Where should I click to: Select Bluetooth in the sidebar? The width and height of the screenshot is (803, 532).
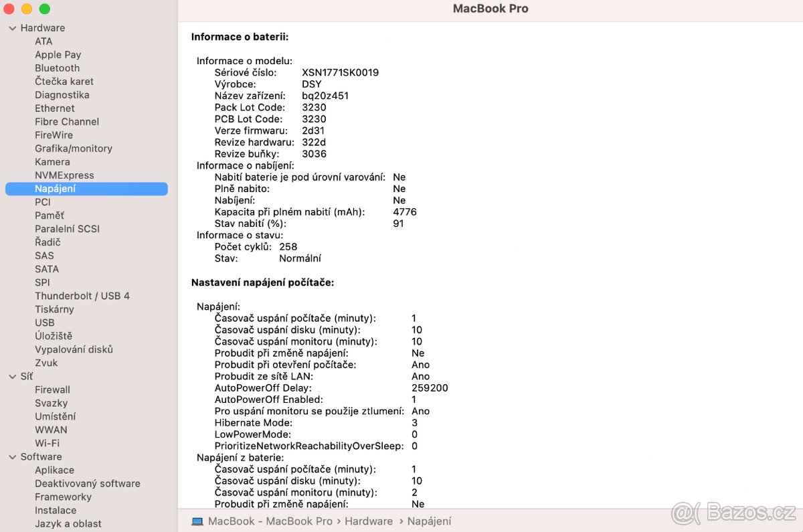[57, 68]
